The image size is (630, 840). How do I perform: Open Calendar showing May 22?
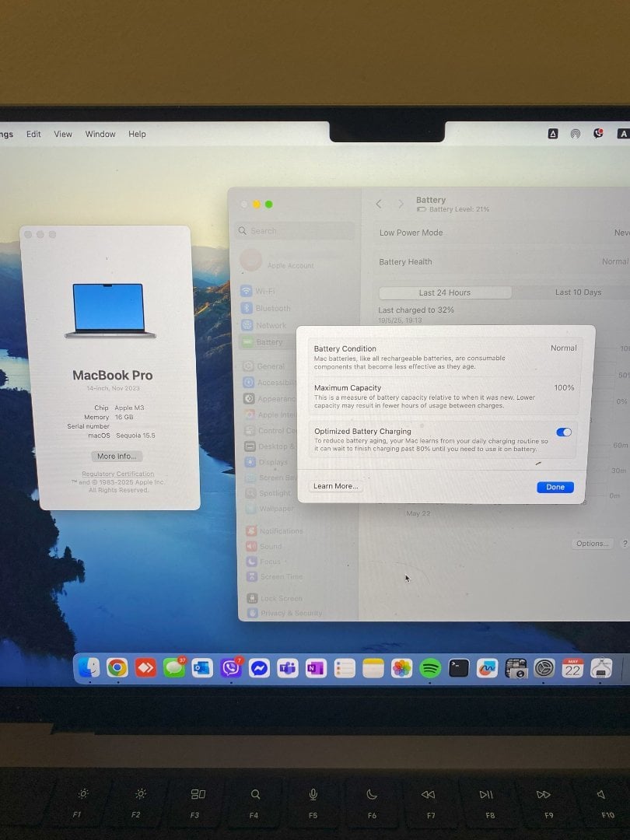572,668
